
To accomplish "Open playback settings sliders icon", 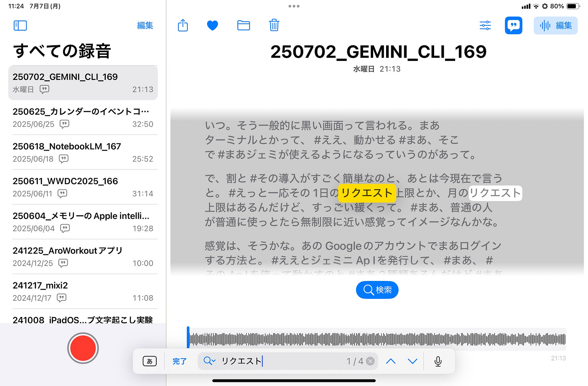I will 485,25.
